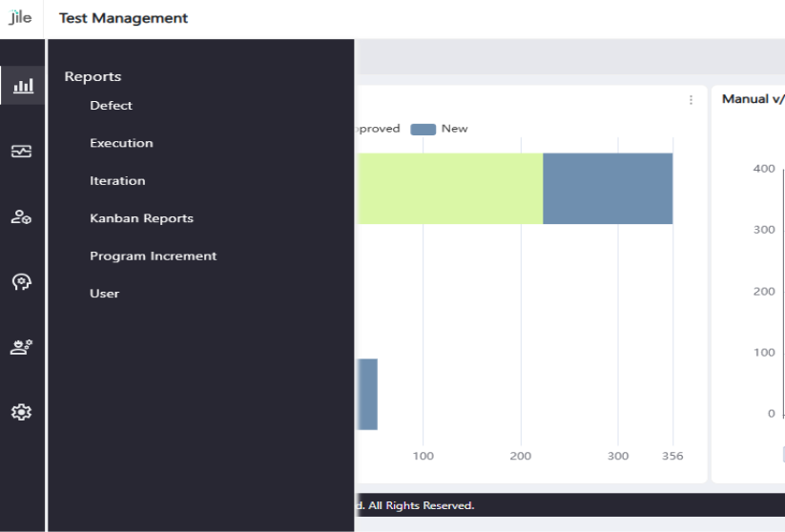
Task: Open the chart's three-dot options menu
Action: 691,100
